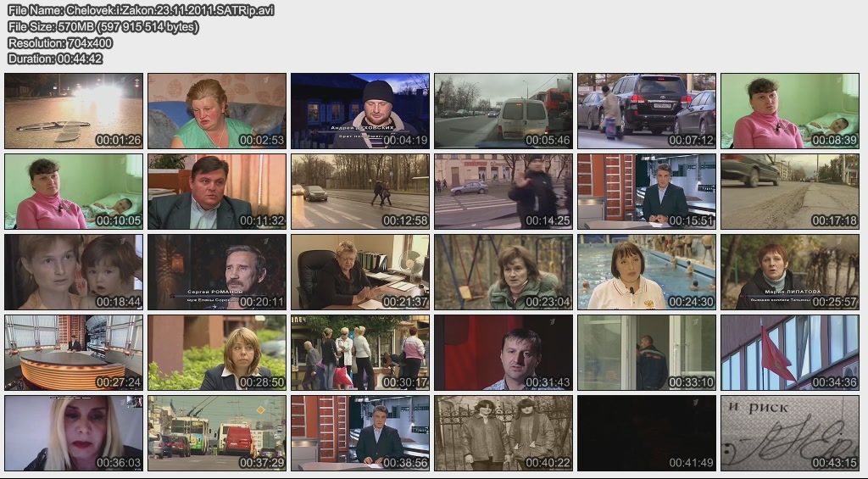This screenshot has width=868, height=479.
Task: Click the thumbnail at timestamp 00:01:26
Action: coord(74,111)
